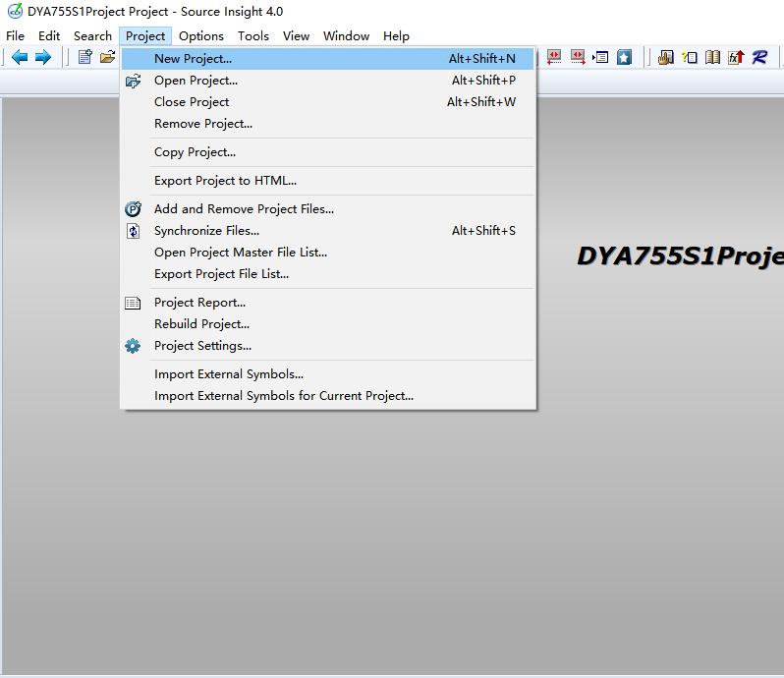Select Export Project to HTML...
The image size is (784, 678).
(327, 181)
